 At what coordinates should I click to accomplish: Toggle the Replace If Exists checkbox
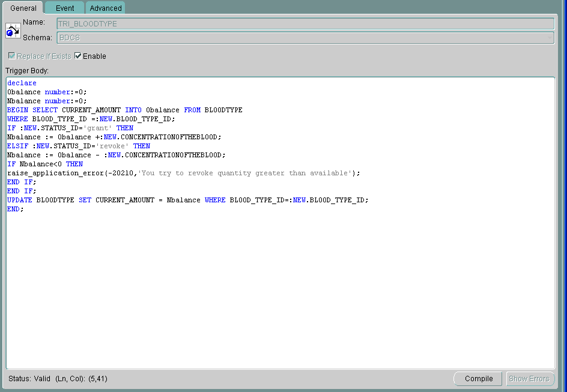[x=11, y=56]
